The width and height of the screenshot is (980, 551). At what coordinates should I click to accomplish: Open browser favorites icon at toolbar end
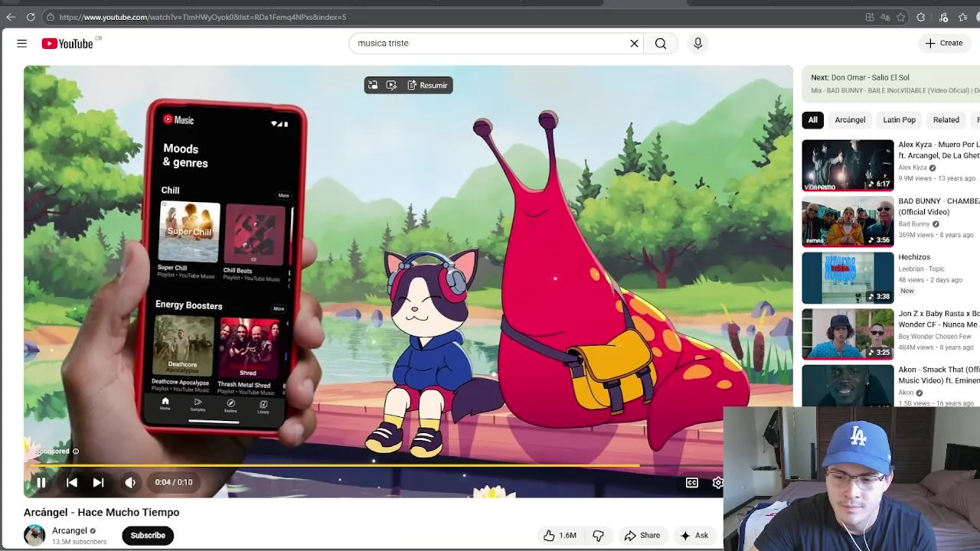click(963, 17)
